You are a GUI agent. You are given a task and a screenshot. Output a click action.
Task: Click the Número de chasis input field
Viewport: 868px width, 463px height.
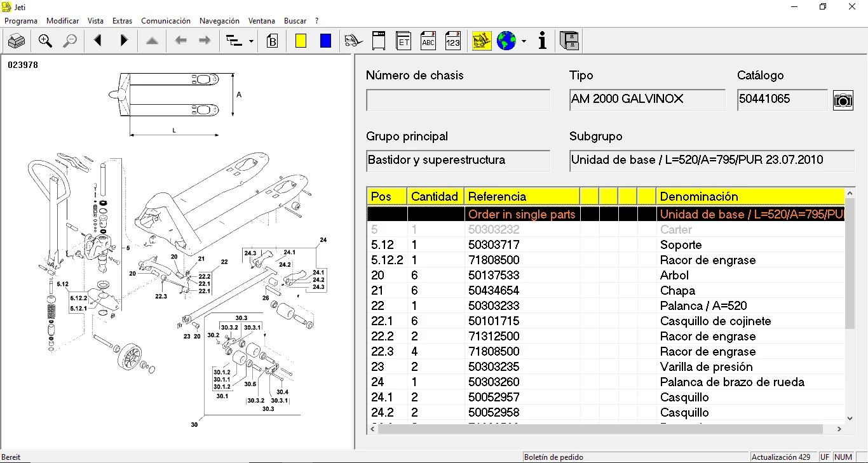pyautogui.click(x=458, y=100)
